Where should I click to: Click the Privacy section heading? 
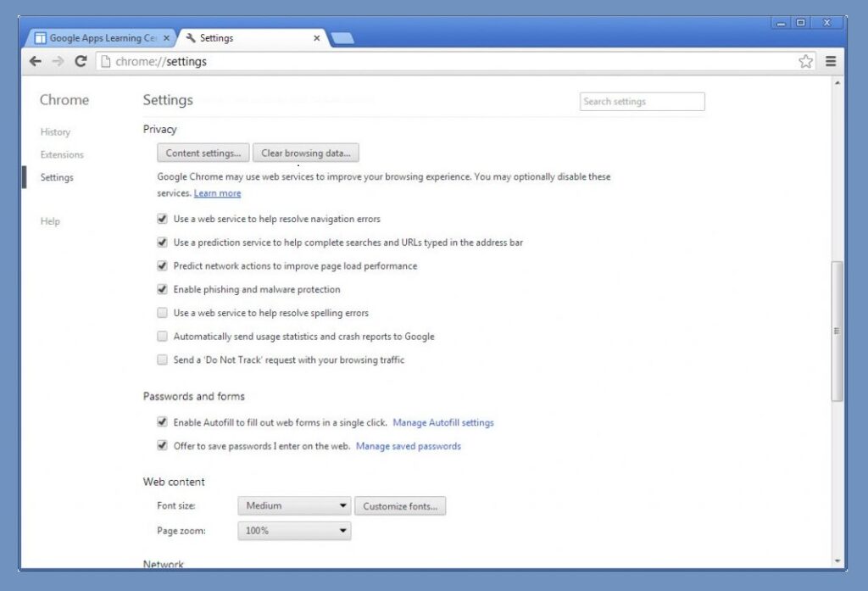pos(160,129)
